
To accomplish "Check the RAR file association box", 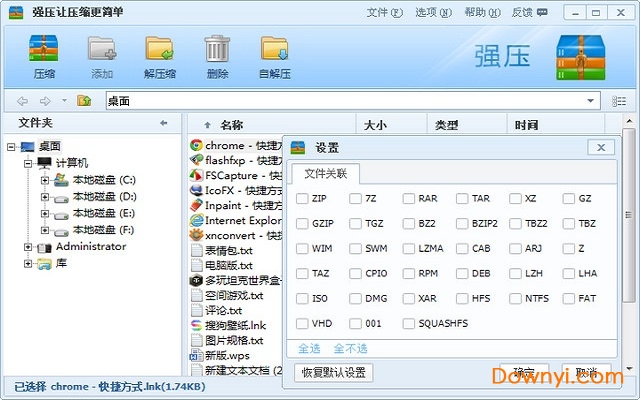I will tap(409, 199).
